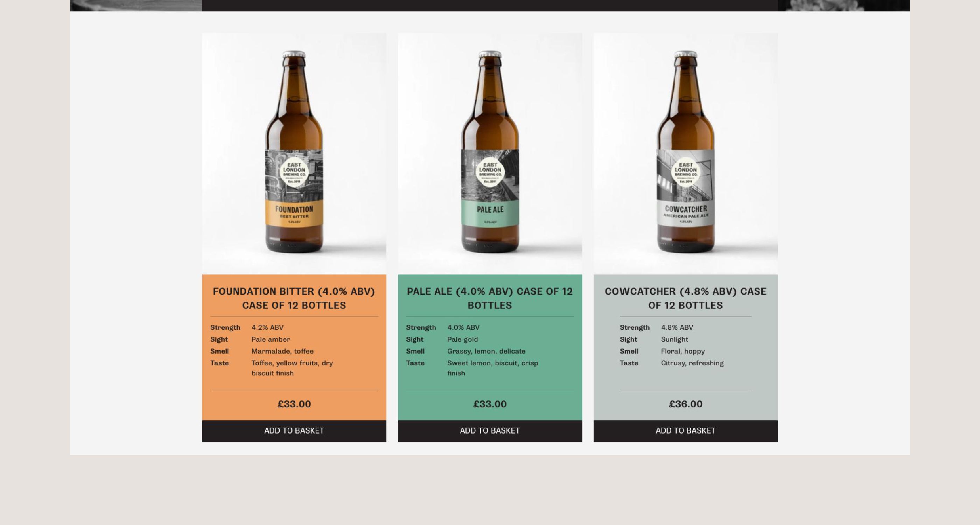
Task: Select the £36.00 Cowcatcher price
Action: [x=686, y=404]
